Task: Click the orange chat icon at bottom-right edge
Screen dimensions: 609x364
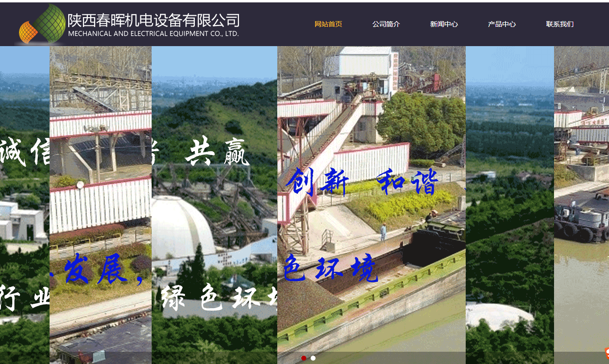Action: click(x=606, y=352)
